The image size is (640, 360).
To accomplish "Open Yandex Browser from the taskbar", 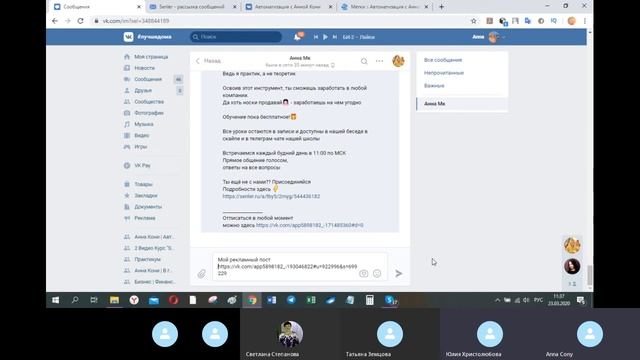I will 134,300.
